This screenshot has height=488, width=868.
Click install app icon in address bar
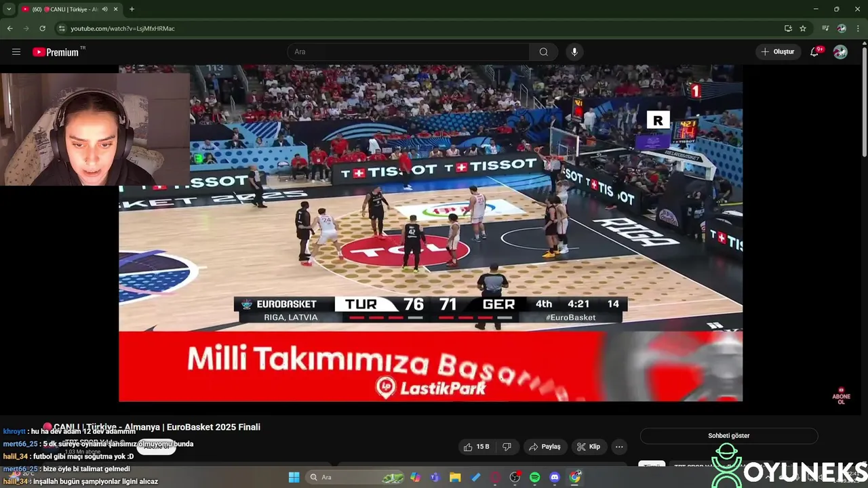tap(788, 28)
